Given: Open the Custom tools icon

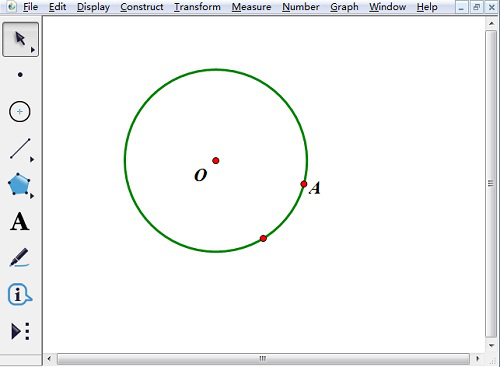Looking at the screenshot, I should pyautogui.click(x=20, y=331).
